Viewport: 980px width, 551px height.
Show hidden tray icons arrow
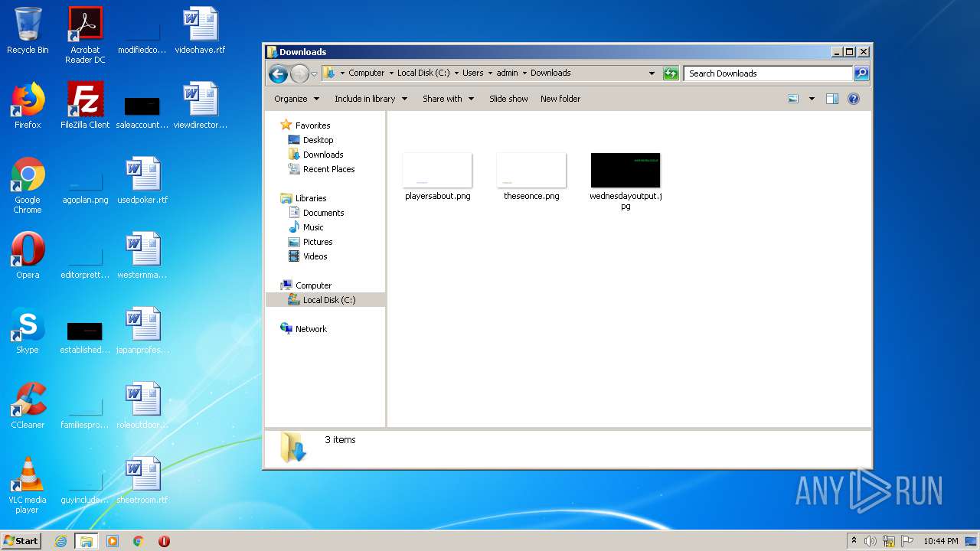click(854, 541)
